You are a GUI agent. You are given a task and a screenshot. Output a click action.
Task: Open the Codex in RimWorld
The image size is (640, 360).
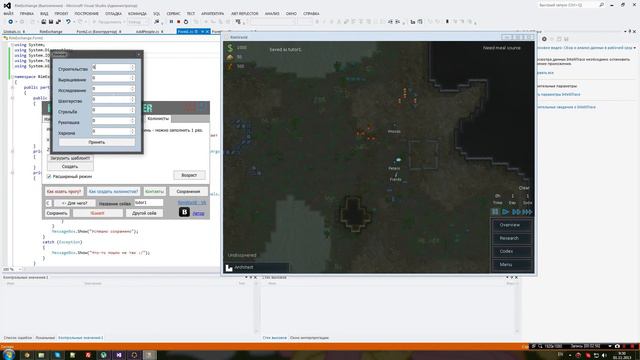tap(512, 251)
